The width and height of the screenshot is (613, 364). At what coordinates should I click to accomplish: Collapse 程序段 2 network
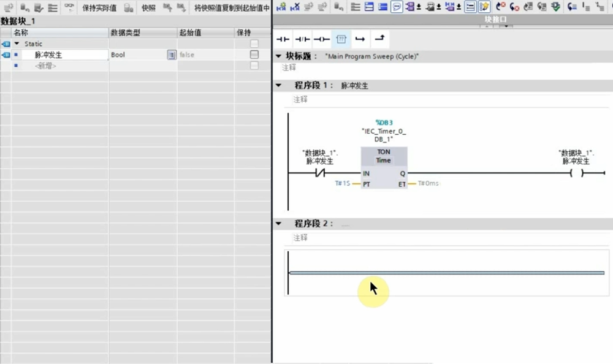[x=279, y=224]
